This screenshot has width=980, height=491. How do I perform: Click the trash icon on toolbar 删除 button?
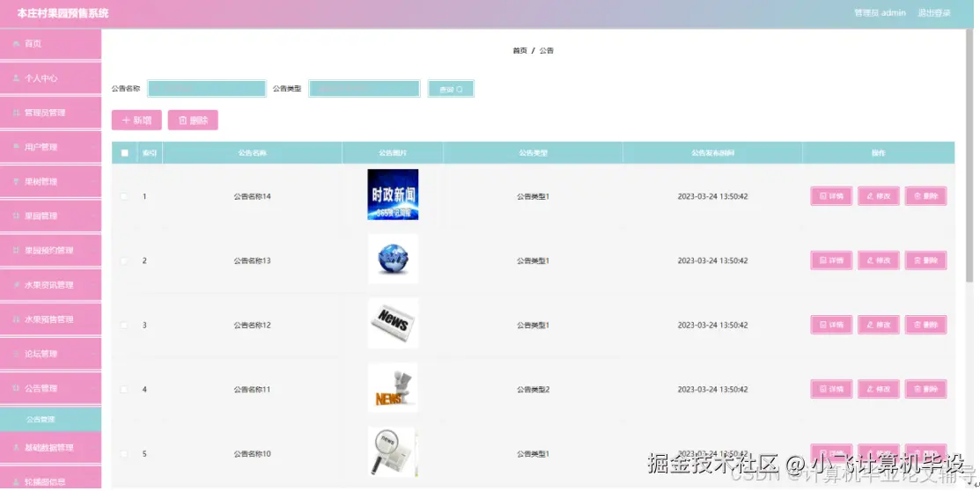182,120
